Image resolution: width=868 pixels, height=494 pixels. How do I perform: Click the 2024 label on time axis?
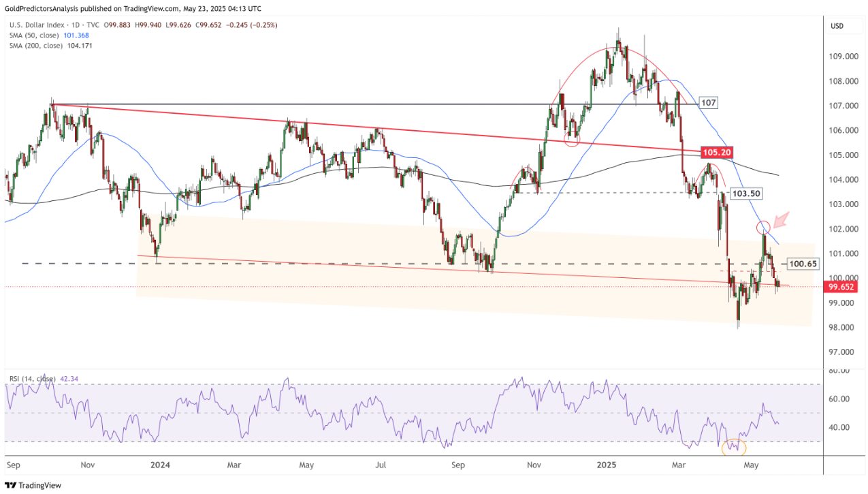coord(160,465)
